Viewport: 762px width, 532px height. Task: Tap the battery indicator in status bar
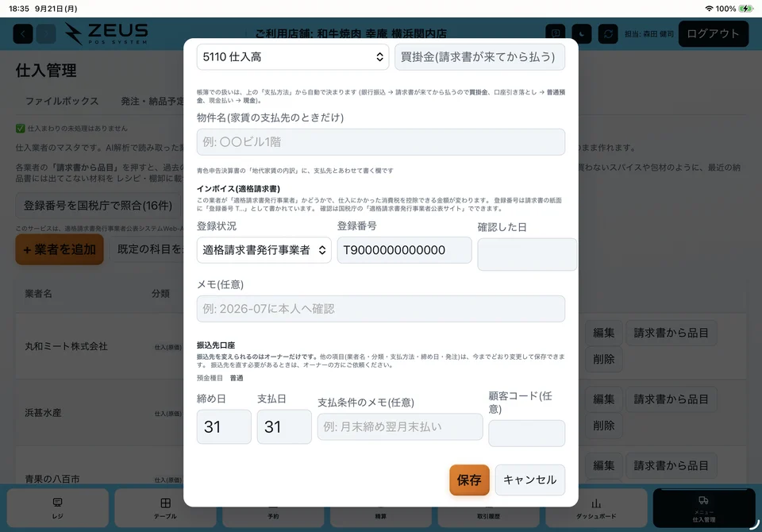click(x=745, y=8)
